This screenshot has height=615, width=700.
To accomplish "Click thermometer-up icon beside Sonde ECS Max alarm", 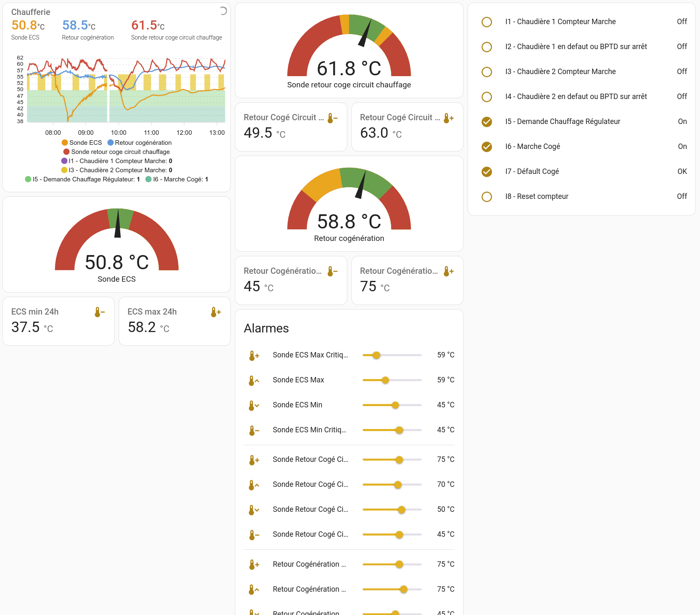I will pos(254,380).
